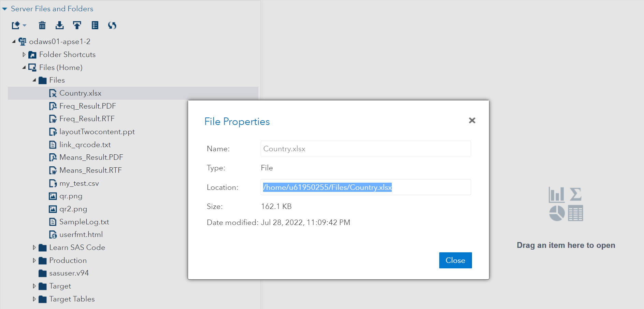This screenshot has height=309, width=644.
Task: Click the Download toolbar icon
Action: (60, 25)
